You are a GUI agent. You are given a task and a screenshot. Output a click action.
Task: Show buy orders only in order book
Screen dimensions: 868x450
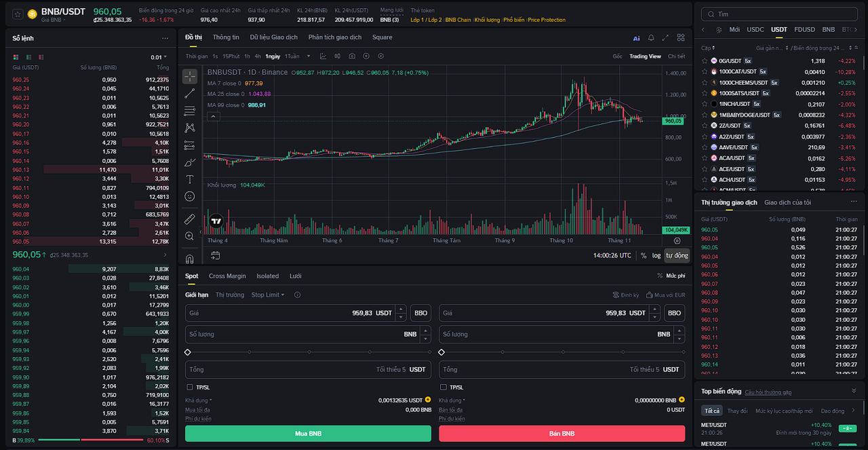(x=28, y=57)
